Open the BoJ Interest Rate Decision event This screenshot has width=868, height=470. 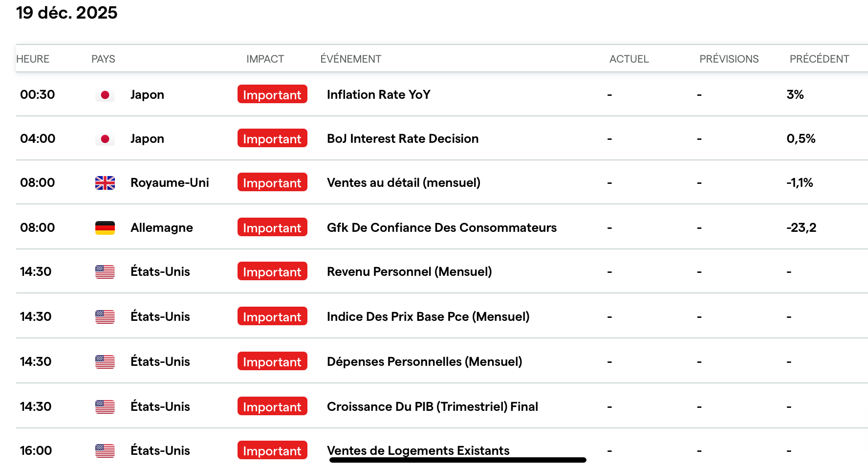point(403,139)
